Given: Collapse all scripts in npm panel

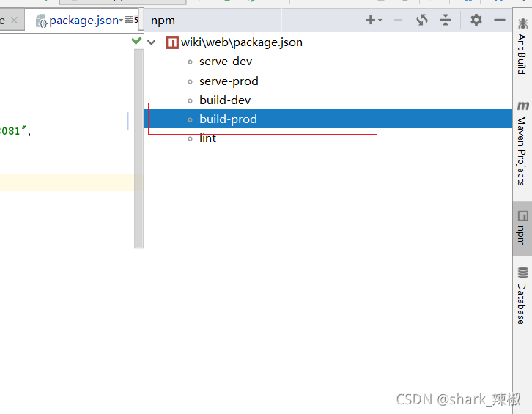Looking at the screenshot, I should (446, 20).
